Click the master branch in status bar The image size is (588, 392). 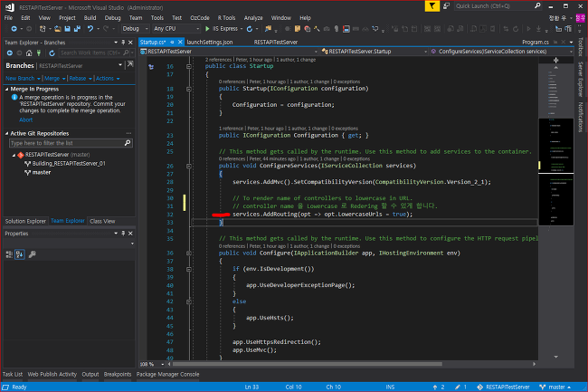tap(555, 387)
